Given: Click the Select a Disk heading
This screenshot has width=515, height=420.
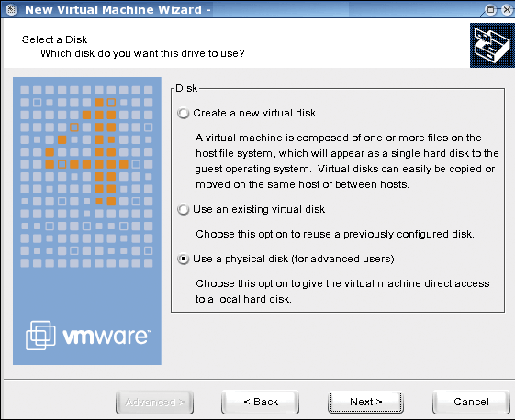Looking at the screenshot, I should click(x=54, y=39).
